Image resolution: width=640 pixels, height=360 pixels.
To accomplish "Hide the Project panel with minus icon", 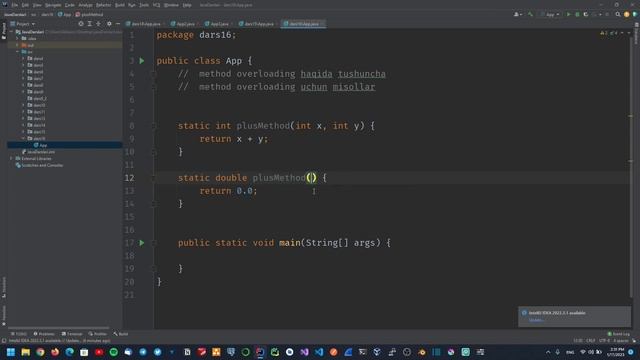I will [x=118, y=24].
